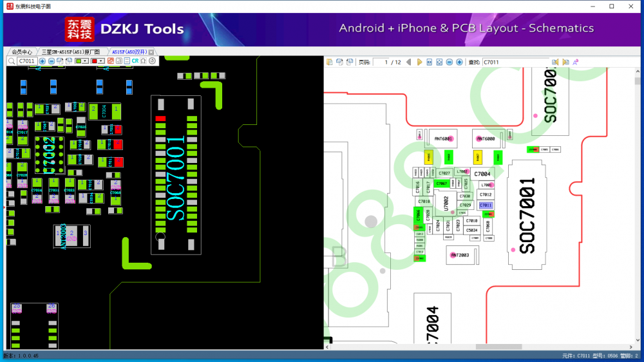Viewport: 644px width, 362px height.
Task: Click the vertical scroll down arrow
Action: [x=638, y=340]
